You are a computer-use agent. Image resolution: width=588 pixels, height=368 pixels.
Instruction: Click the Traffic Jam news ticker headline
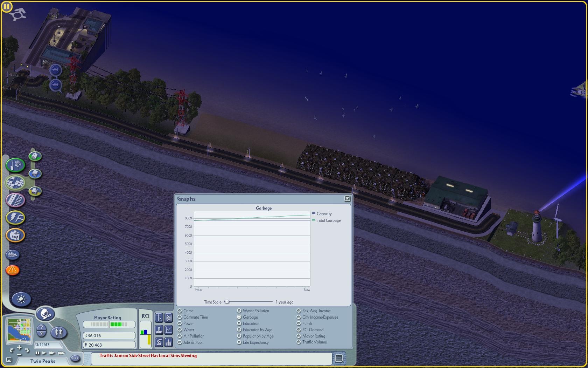pyautogui.click(x=148, y=356)
